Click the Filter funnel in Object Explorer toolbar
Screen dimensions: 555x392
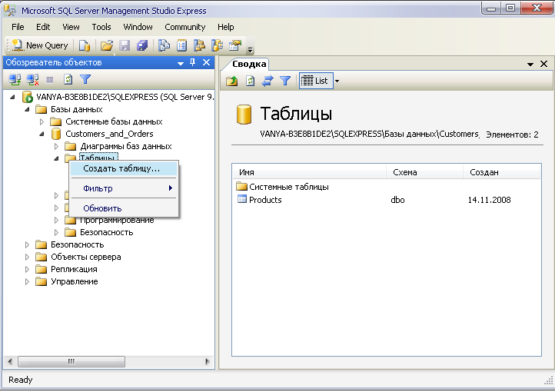[x=85, y=80]
